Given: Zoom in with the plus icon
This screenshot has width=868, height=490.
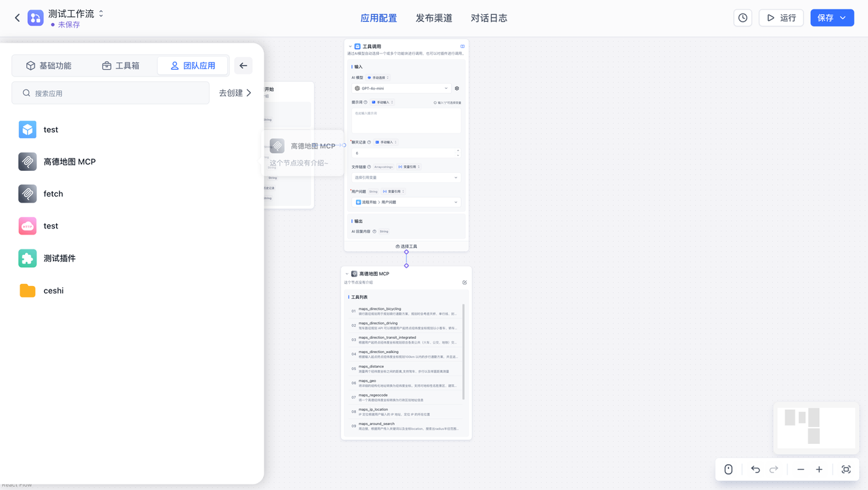Looking at the screenshot, I should [819, 470].
